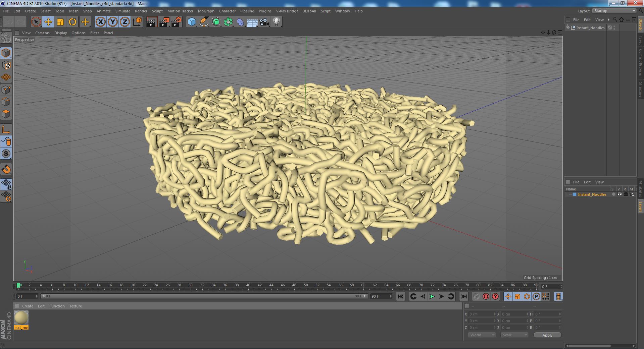The image size is (644, 349).
Task: Play animation forward
Action: [x=432, y=296]
